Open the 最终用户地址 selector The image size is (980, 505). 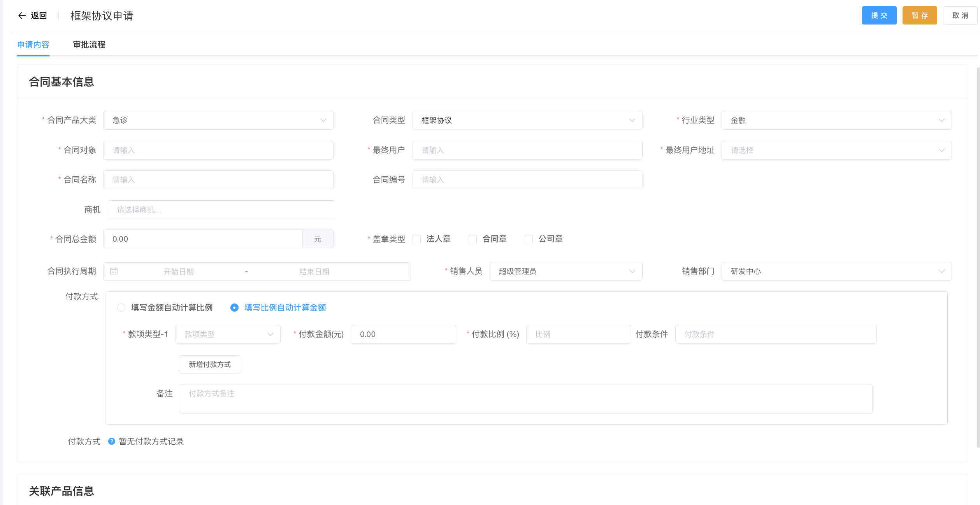(836, 150)
